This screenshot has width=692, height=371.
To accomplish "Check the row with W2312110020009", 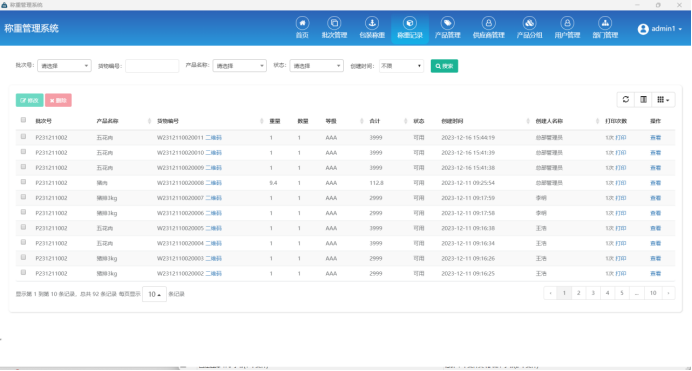I will coord(23,167).
